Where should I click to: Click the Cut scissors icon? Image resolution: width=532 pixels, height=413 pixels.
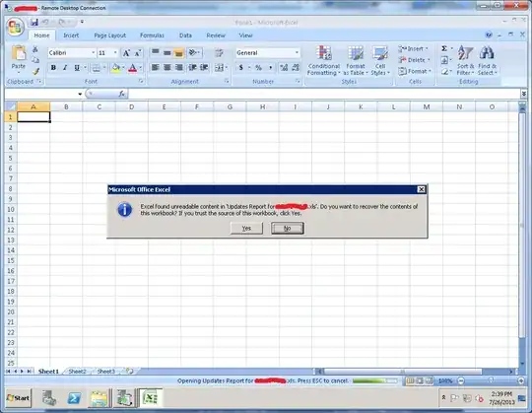click(35, 49)
